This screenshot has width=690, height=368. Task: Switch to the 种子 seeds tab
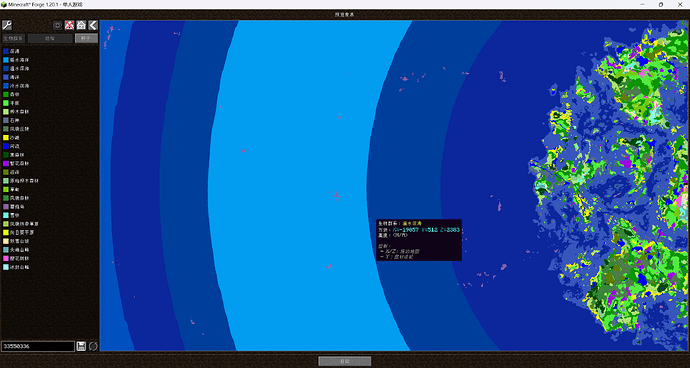(x=86, y=38)
